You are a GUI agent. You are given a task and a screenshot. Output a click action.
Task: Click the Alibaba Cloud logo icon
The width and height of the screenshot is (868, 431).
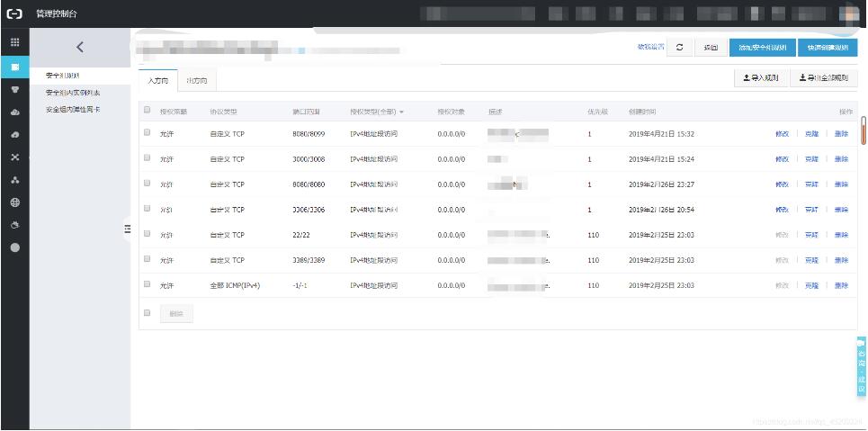click(14, 13)
